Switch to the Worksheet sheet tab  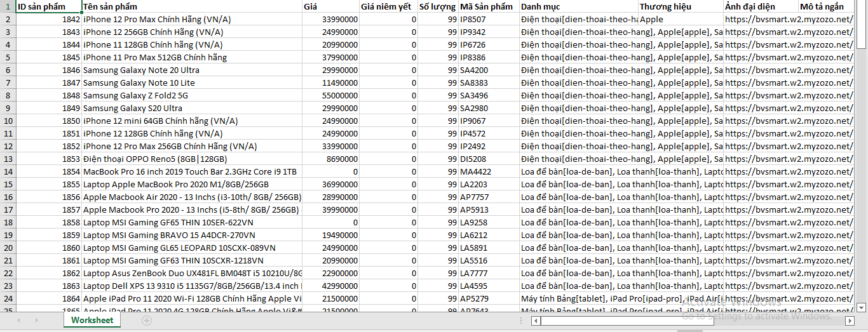92,321
